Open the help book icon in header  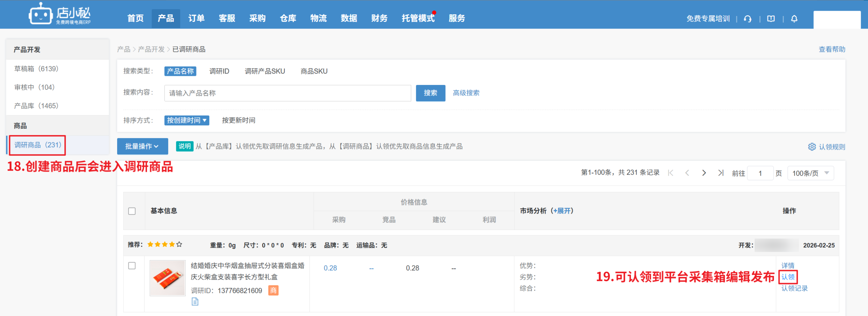click(x=771, y=19)
